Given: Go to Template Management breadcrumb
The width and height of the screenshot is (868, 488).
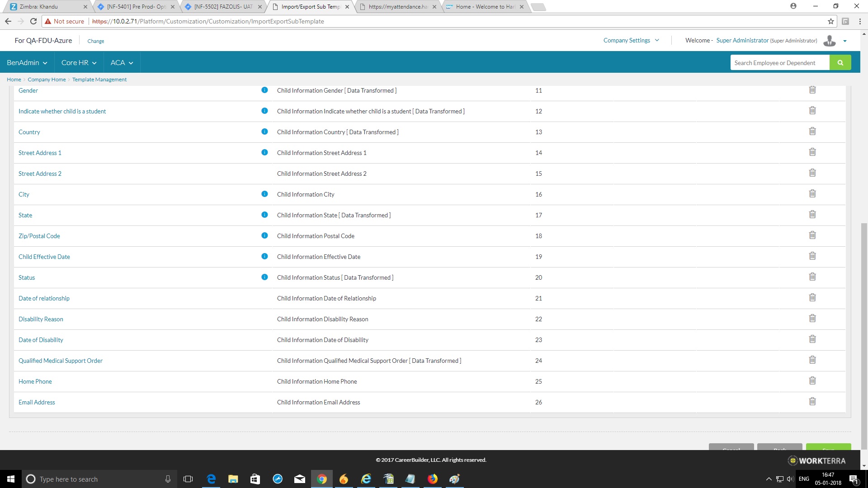Looking at the screenshot, I should [99, 80].
